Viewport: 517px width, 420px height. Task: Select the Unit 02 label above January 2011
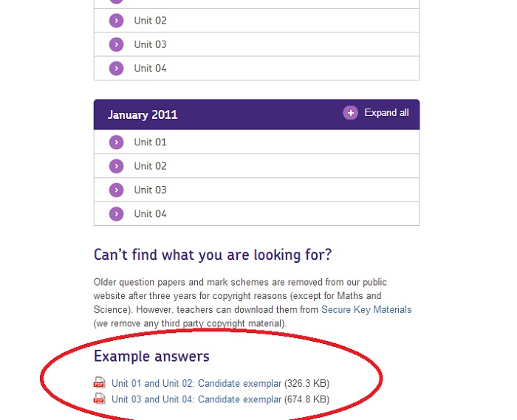point(150,21)
